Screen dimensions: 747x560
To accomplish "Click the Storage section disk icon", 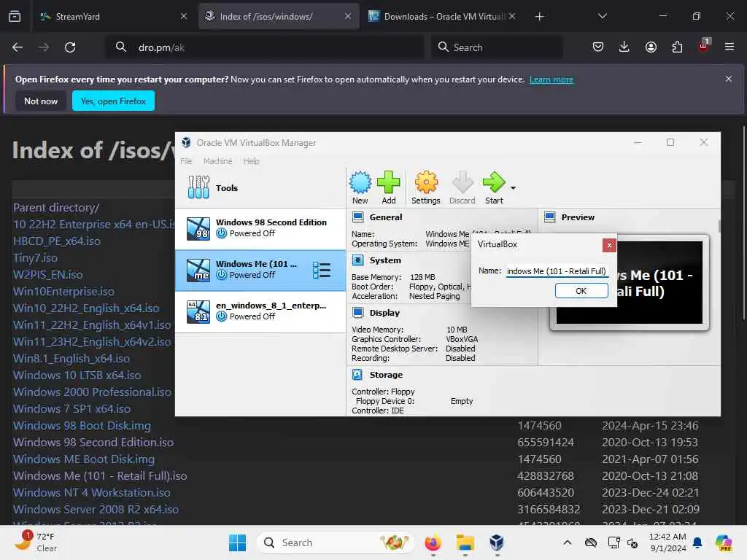I will tap(357, 375).
